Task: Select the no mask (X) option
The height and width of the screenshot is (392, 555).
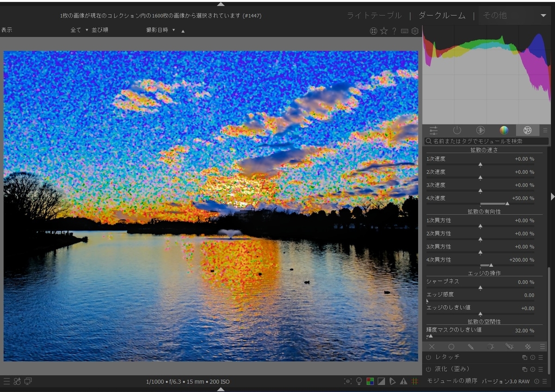Action: click(x=432, y=347)
